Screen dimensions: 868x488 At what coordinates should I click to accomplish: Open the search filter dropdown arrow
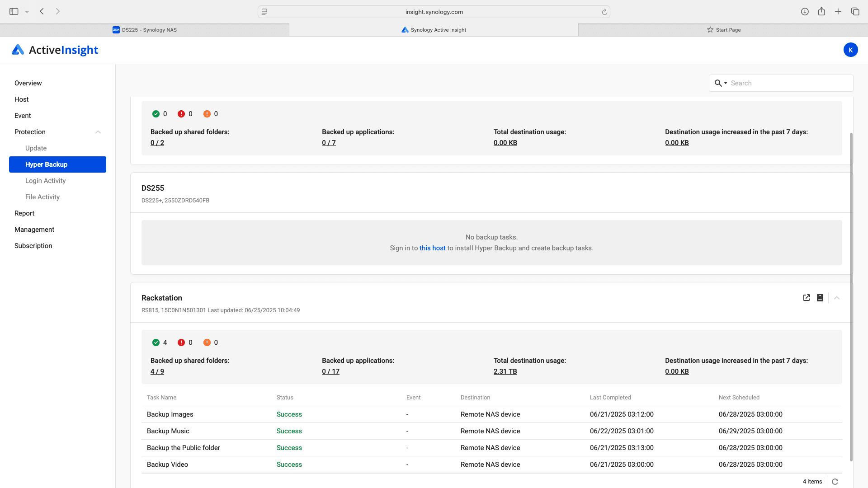click(726, 83)
